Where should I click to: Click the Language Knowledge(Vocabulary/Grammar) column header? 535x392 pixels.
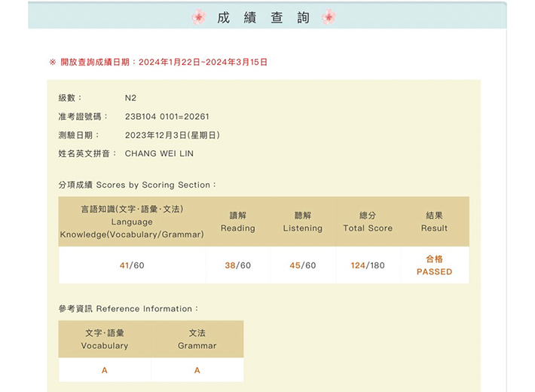132,222
